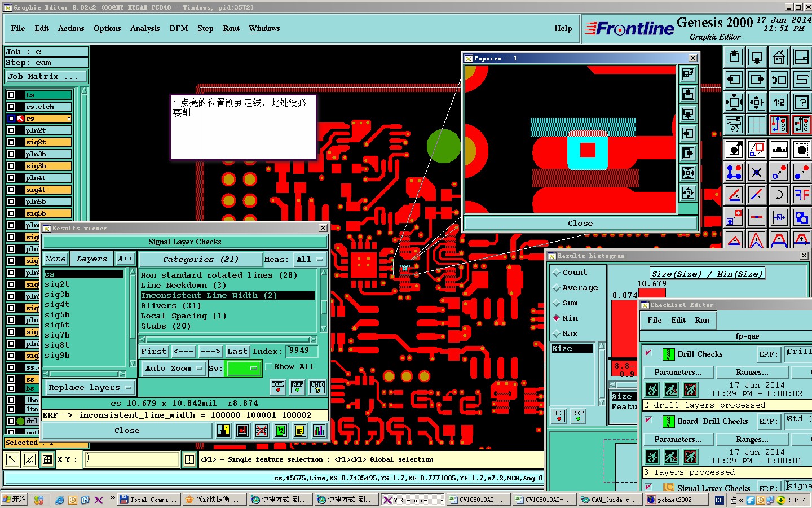Open the Auto Zoom dropdown
The image size is (812, 508).
pos(173,368)
